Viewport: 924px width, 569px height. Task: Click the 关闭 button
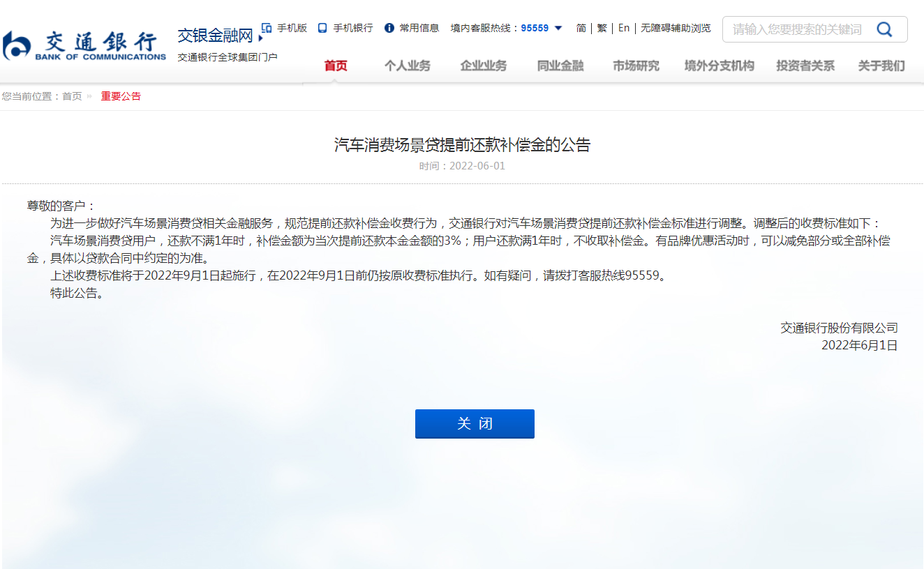475,424
